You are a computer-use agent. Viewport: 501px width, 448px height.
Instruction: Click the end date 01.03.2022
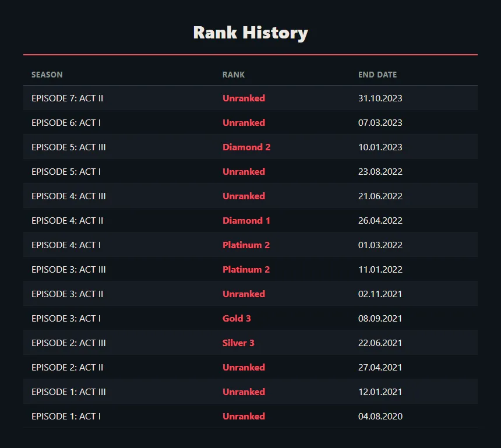pyautogui.click(x=380, y=245)
